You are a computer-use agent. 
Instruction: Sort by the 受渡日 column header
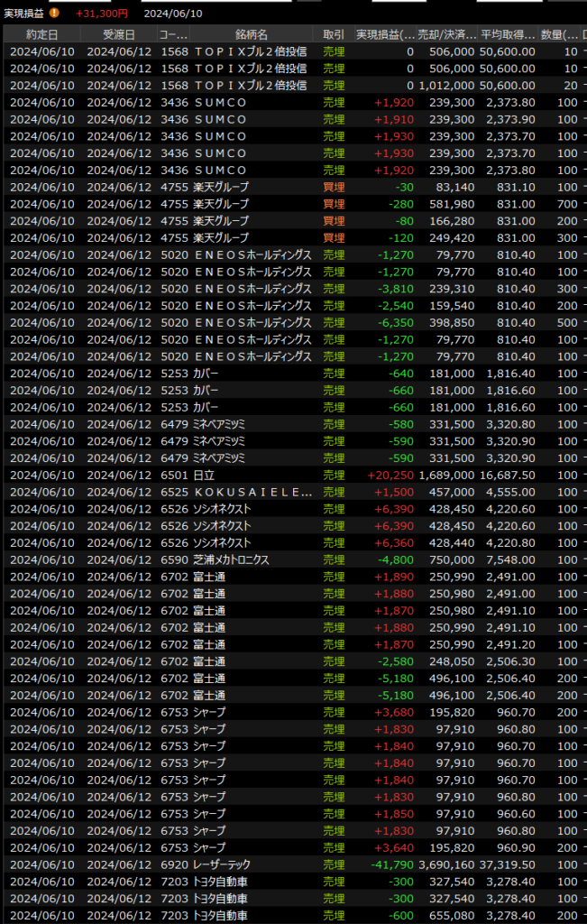point(119,34)
